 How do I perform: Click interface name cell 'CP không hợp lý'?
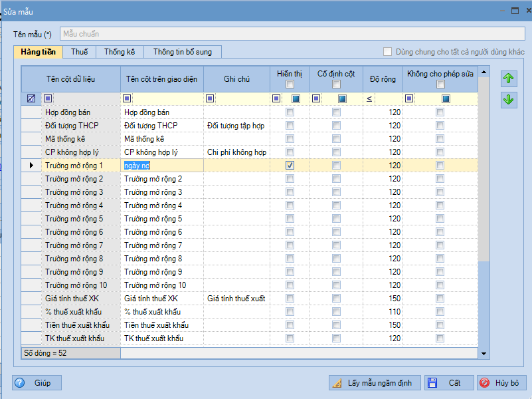(162, 152)
